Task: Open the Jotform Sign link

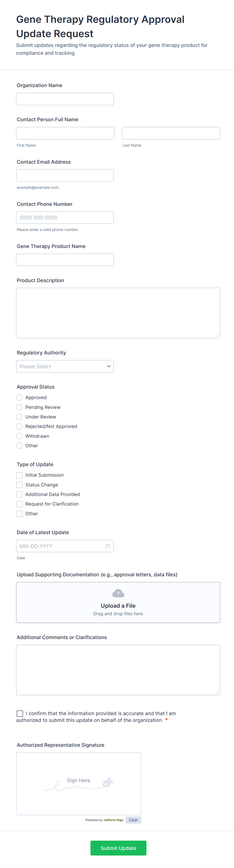Action: pos(113,820)
